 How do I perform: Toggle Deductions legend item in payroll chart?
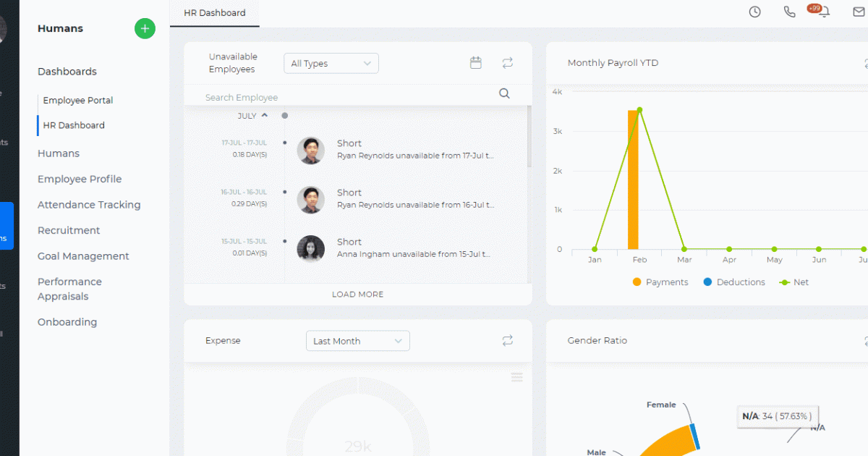[x=733, y=282]
